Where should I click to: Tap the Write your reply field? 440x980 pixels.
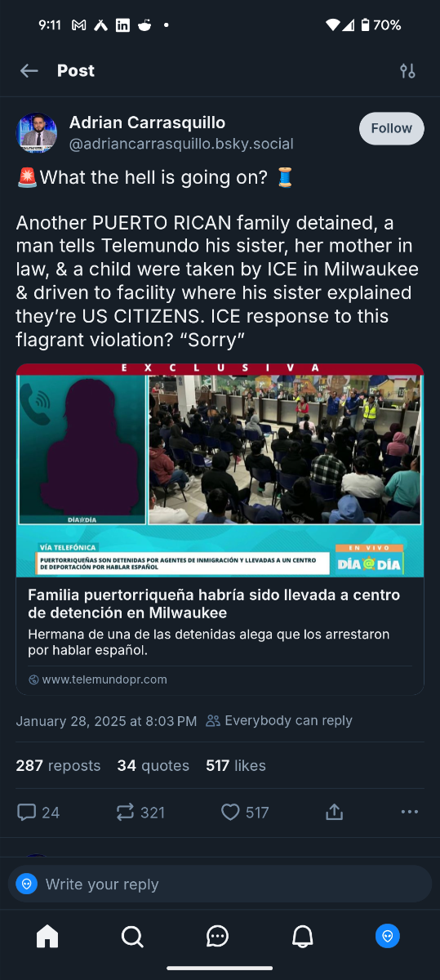[x=220, y=884]
